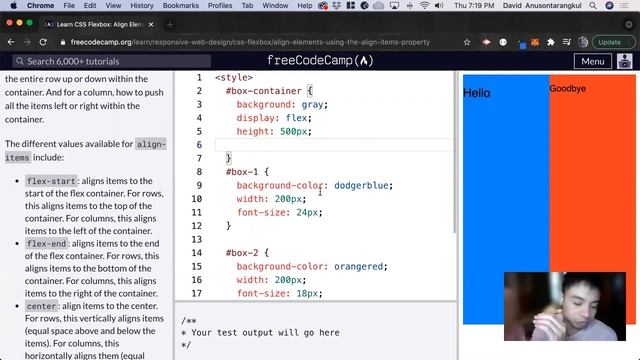Click the center code term in instructions
This screenshot has height=360, width=640.
pos(41,306)
